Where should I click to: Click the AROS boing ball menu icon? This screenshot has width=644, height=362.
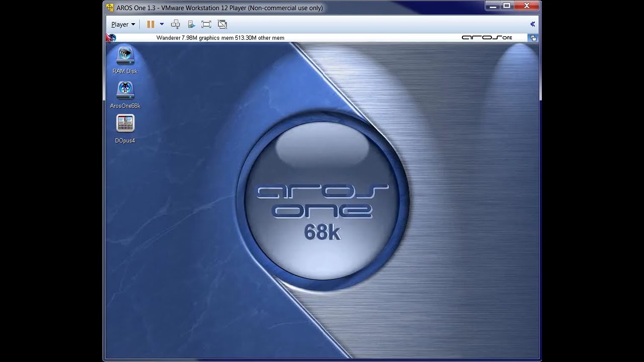point(111,38)
